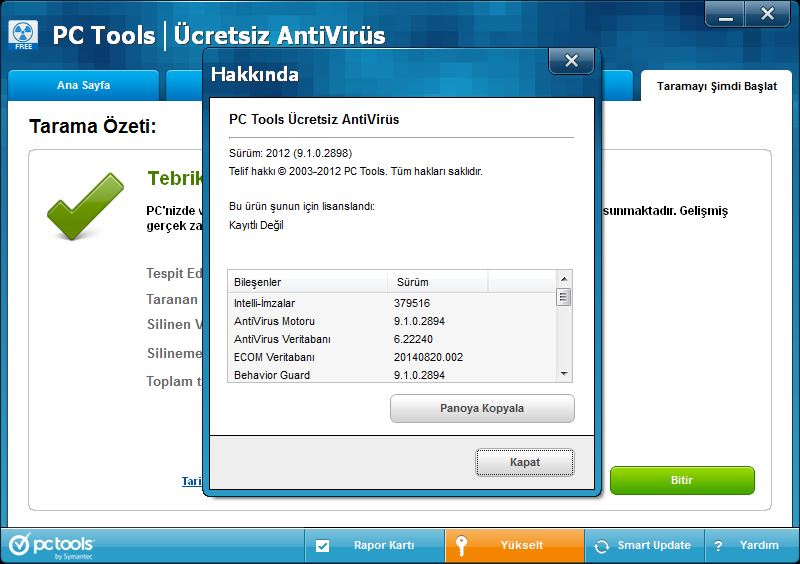Click the Kapat button

click(524, 462)
